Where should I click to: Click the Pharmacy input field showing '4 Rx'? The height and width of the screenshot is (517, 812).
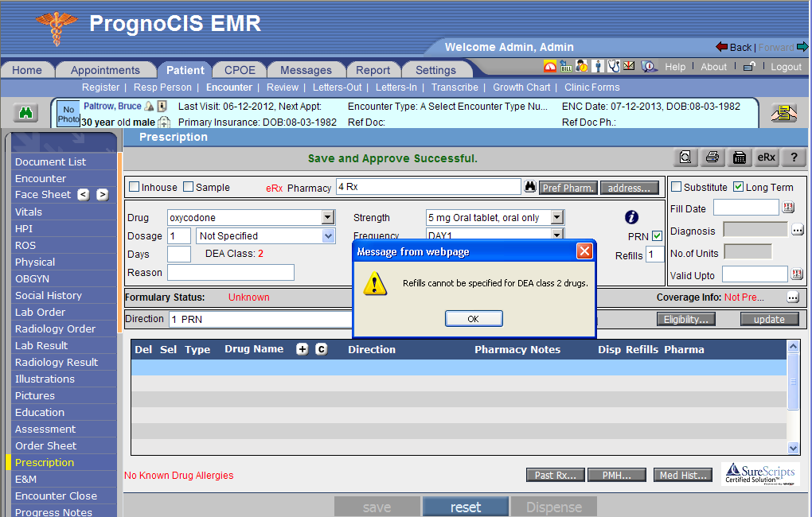click(428, 187)
